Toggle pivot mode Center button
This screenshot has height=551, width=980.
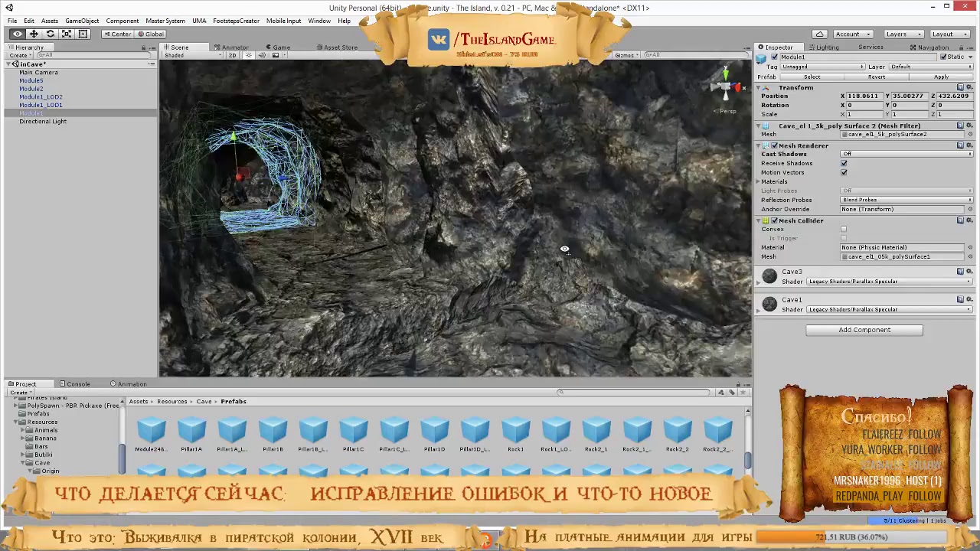(117, 34)
